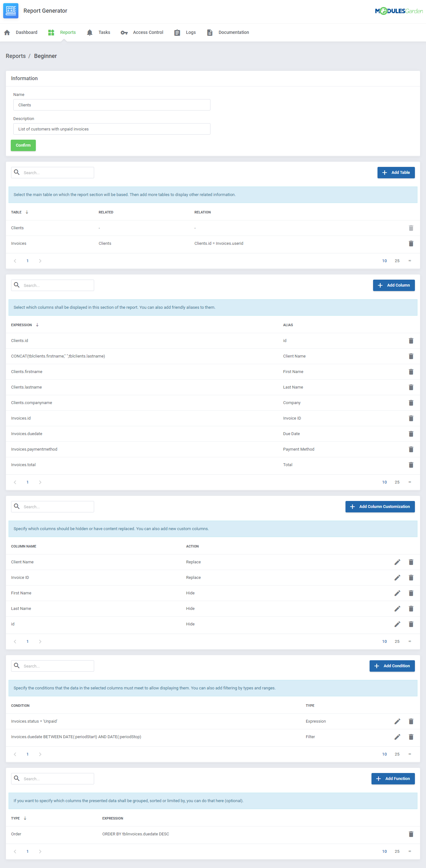This screenshot has width=426, height=868.
Task: Click the columns section Search field
Action: 53,285
